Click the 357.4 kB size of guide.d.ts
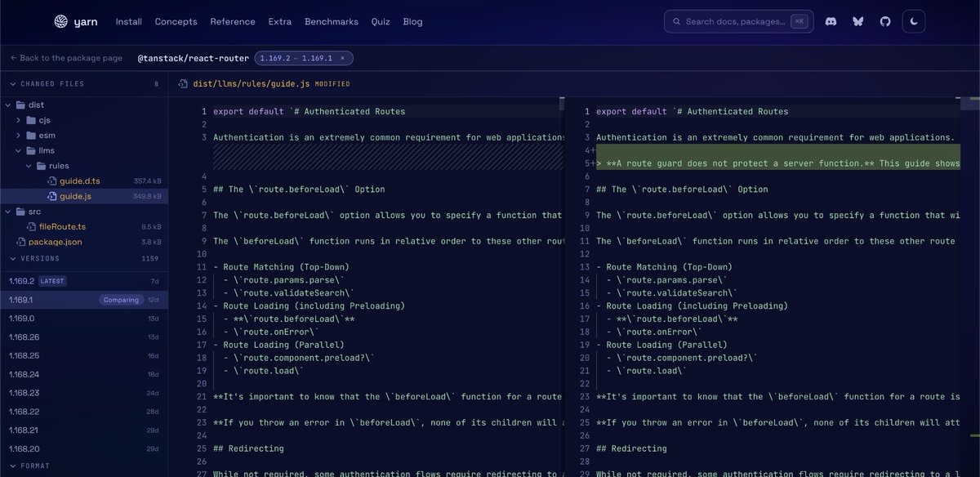The width and height of the screenshot is (980, 477). tap(148, 181)
